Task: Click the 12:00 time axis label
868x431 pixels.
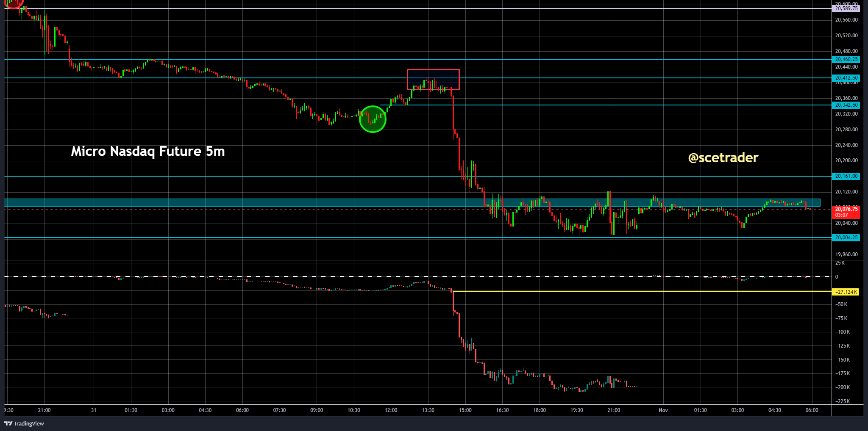Action: (391, 410)
